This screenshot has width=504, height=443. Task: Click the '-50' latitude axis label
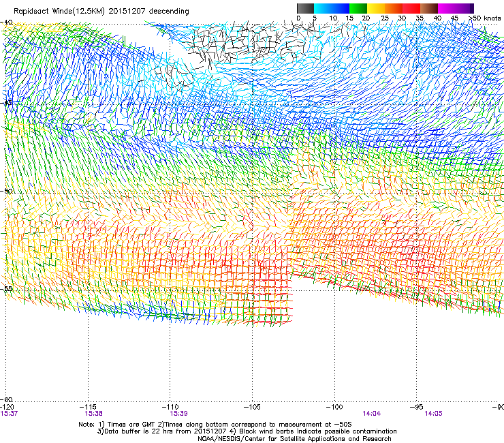7,191
